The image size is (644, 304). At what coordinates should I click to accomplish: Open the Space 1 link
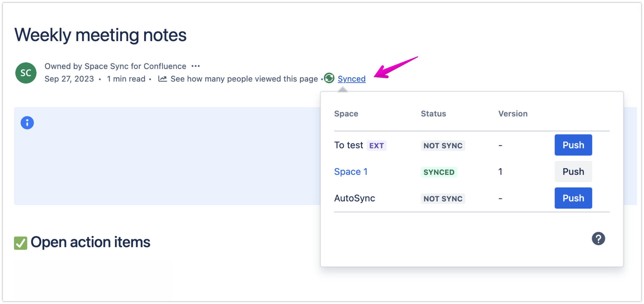coord(351,171)
